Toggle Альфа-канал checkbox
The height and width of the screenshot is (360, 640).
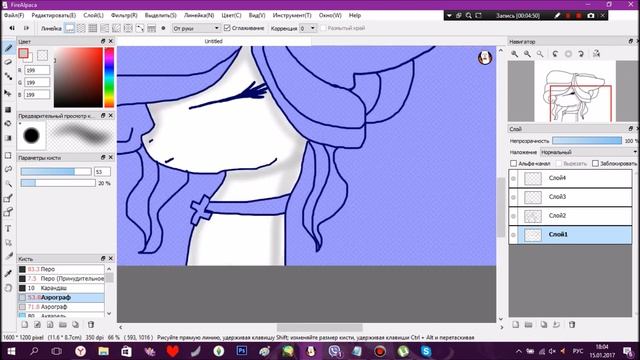click(x=513, y=163)
